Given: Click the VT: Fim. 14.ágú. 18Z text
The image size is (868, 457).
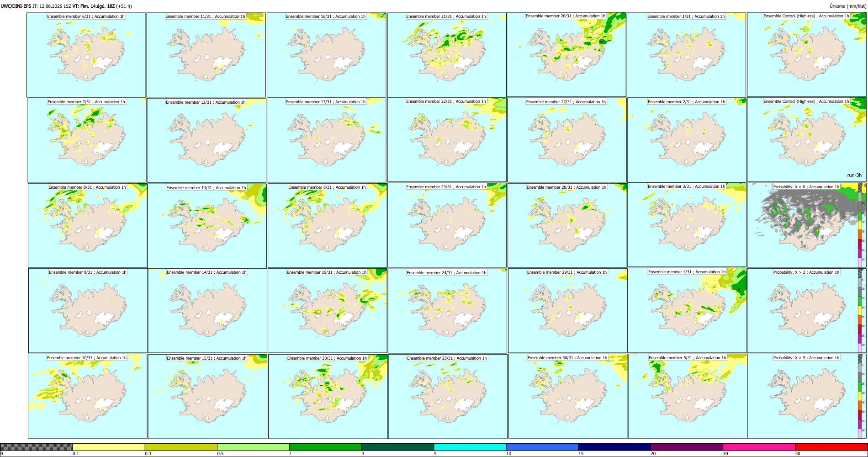Looking at the screenshot, I should pyautogui.click(x=94, y=6).
